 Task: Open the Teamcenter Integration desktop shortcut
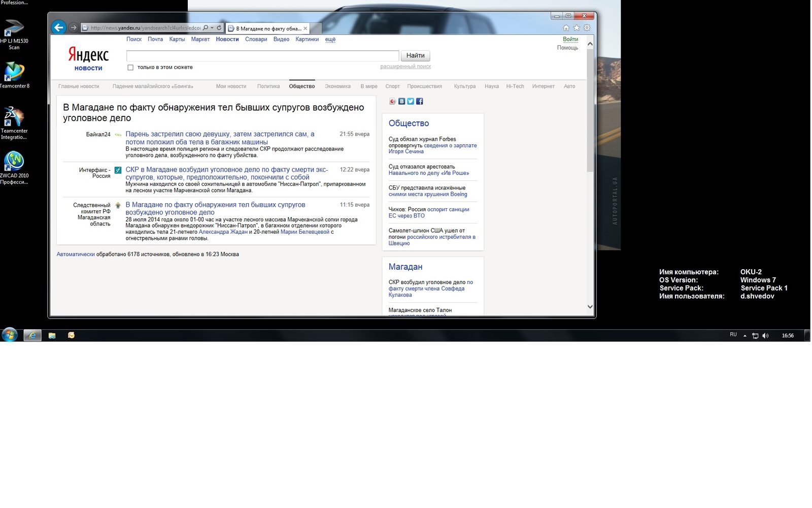pos(14,123)
